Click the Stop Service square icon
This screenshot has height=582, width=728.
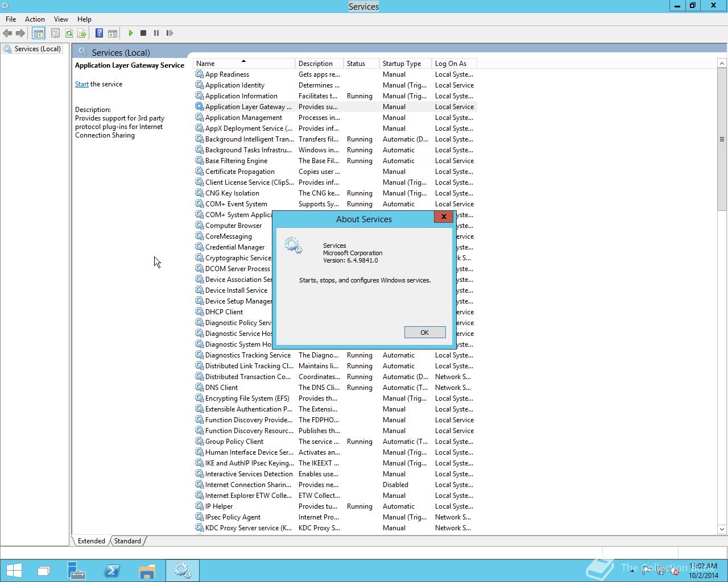(x=143, y=33)
